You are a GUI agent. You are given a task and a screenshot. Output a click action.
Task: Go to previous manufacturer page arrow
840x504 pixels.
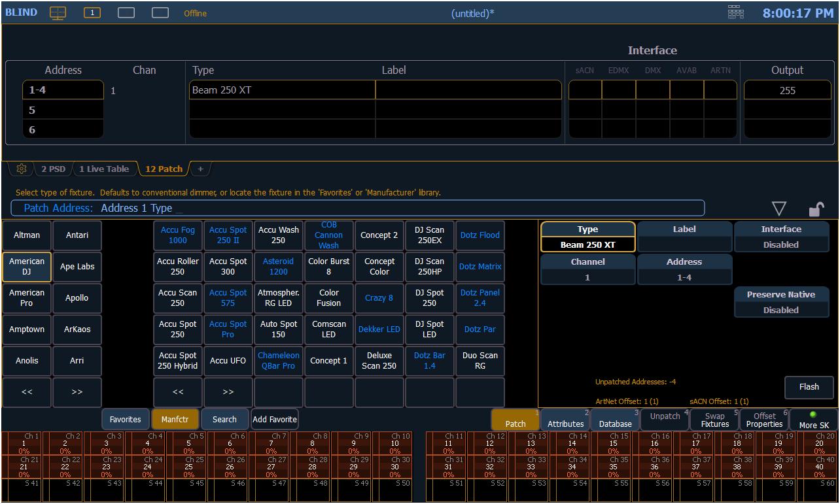click(x=27, y=392)
